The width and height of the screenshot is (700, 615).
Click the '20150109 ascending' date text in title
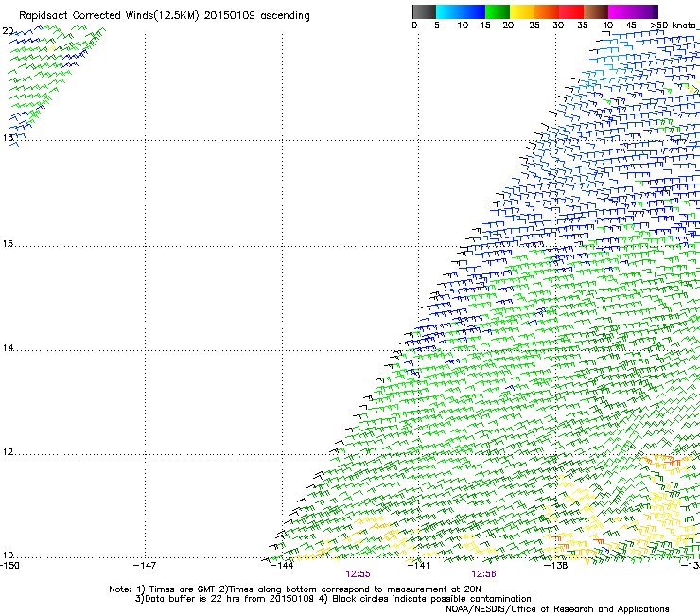pos(256,16)
